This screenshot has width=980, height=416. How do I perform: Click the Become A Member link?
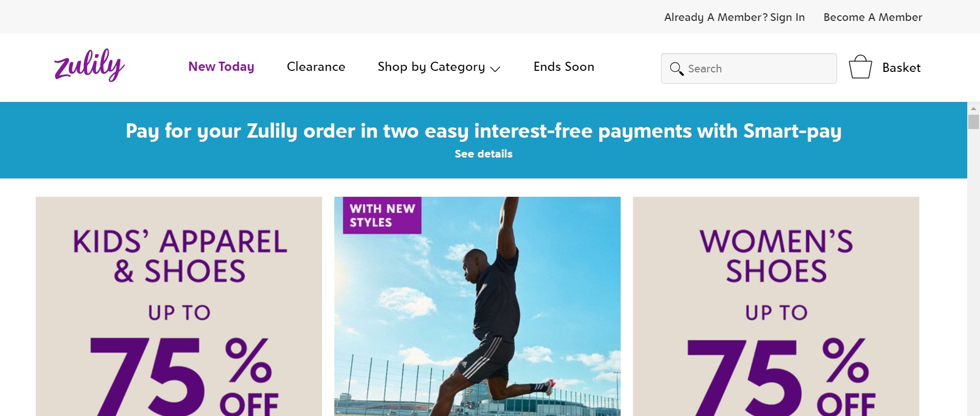873,17
